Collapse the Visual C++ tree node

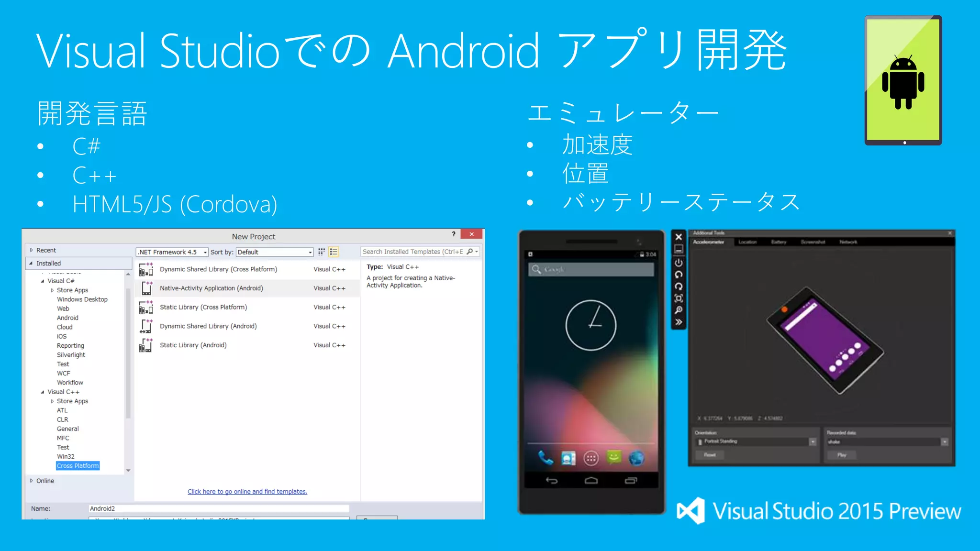43,392
